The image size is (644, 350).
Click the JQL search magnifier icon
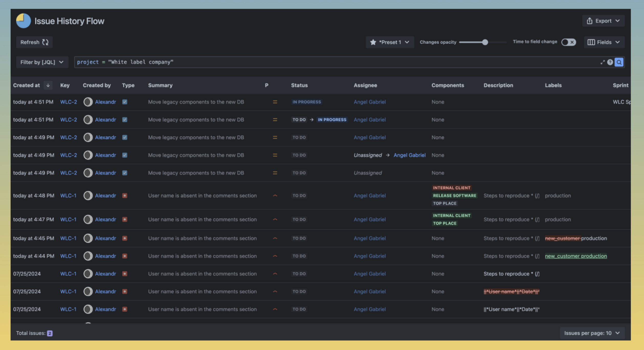619,62
